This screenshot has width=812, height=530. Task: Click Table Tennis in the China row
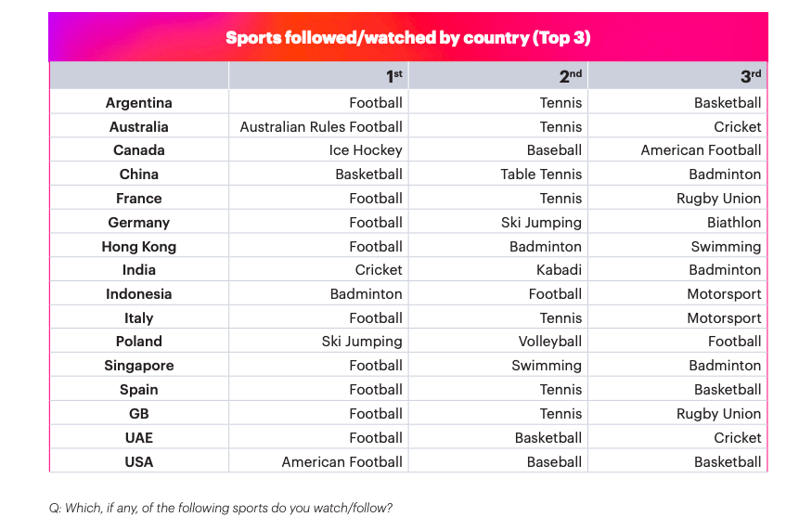click(x=541, y=175)
